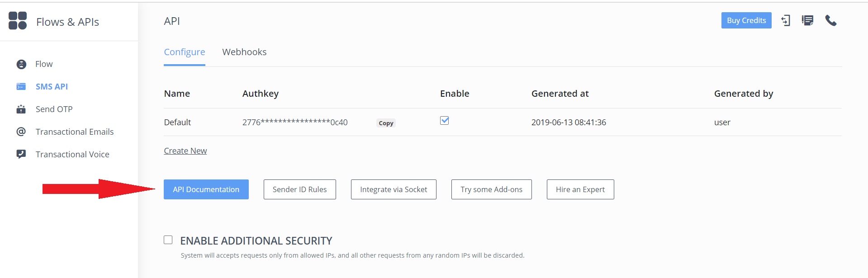868x278 pixels.
Task: Uncheck the Enable checkbox for Default key
Action: point(445,120)
